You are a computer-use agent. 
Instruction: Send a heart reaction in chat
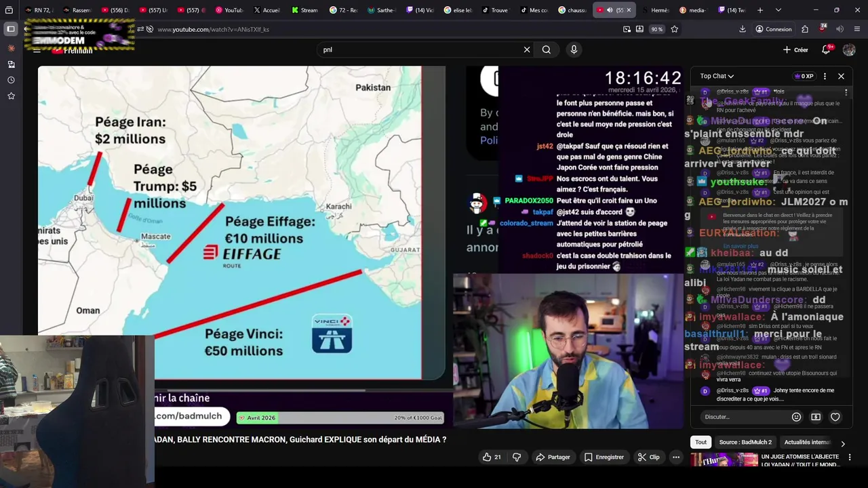click(835, 417)
